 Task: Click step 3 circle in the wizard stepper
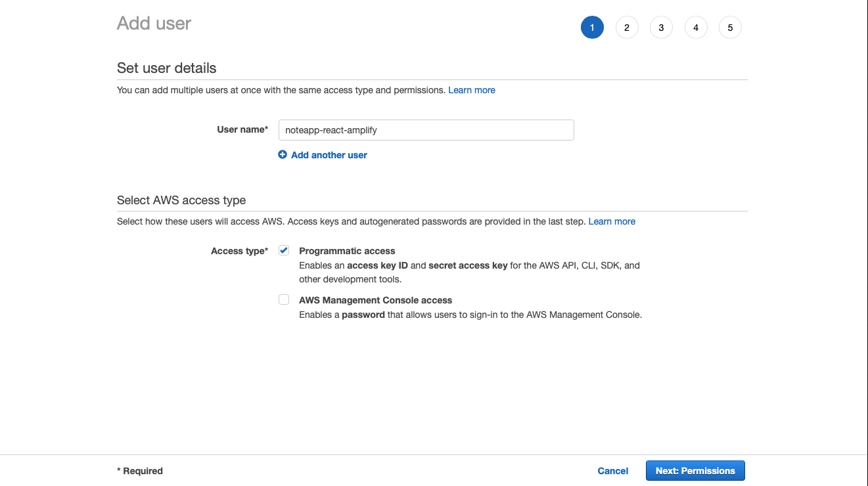[x=661, y=27]
